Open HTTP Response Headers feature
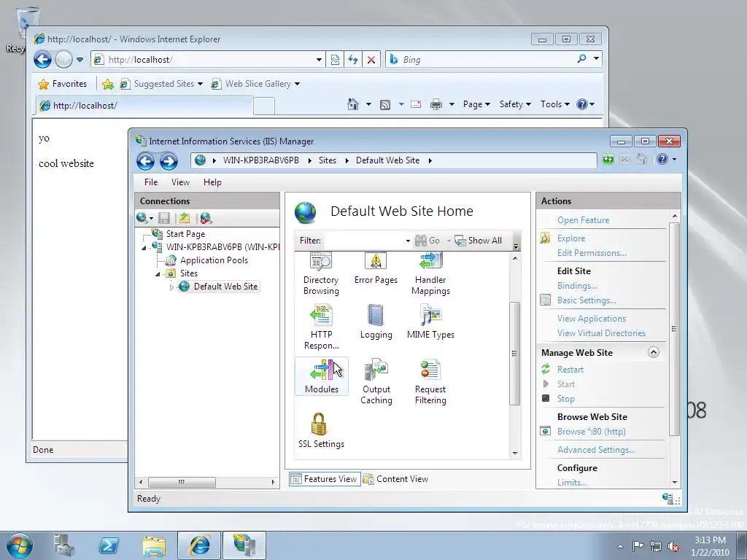Screen dimensions: 747x560 [322, 327]
